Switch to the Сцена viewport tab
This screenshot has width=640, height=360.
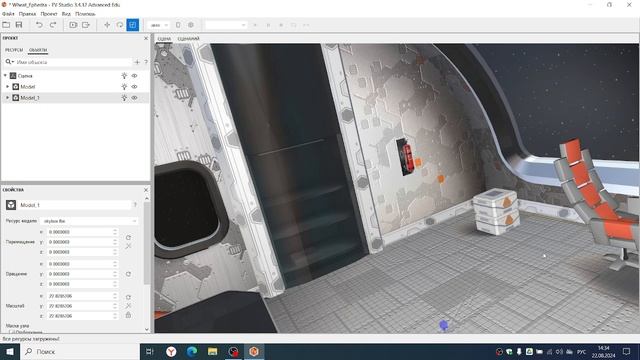(164, 39)
